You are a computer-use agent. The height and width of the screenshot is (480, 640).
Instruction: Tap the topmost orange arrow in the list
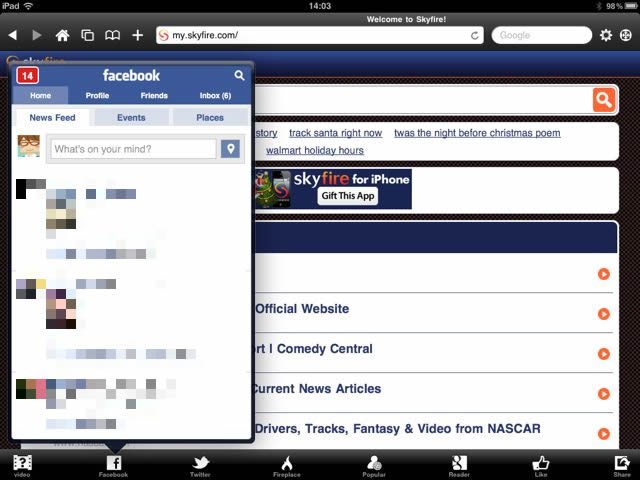click(604, 274)
